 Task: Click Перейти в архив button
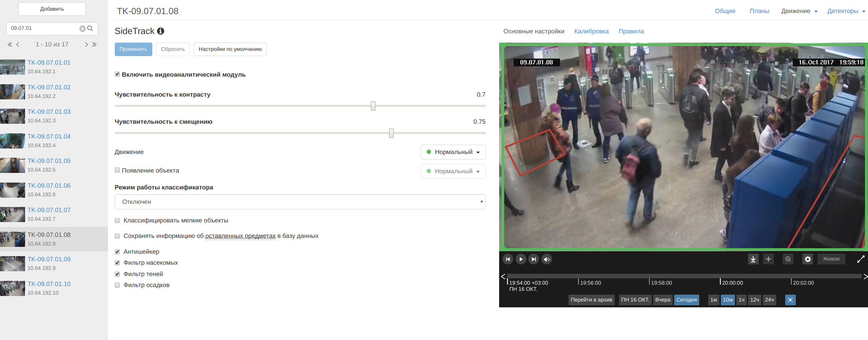pos(591,300)
